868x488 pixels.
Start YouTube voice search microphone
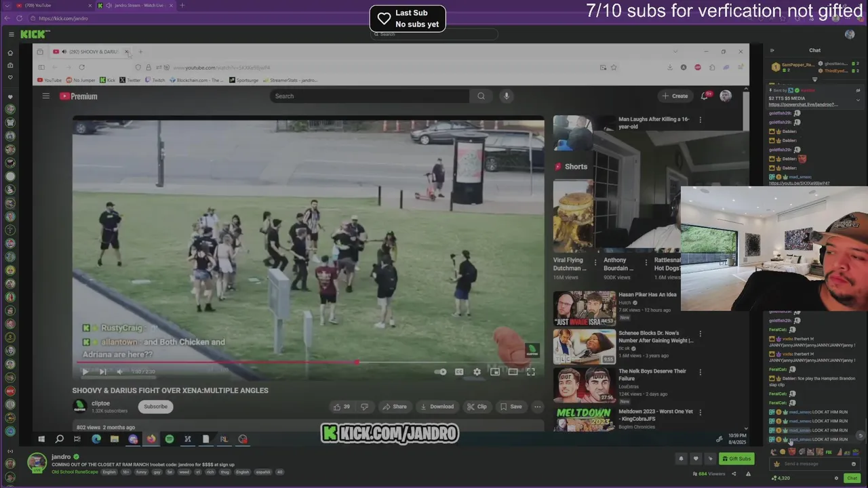tap(506, 96)
